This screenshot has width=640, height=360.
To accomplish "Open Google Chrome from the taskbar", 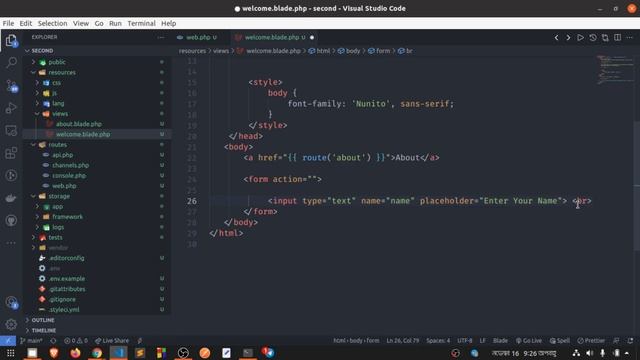I will coord(97,353).
